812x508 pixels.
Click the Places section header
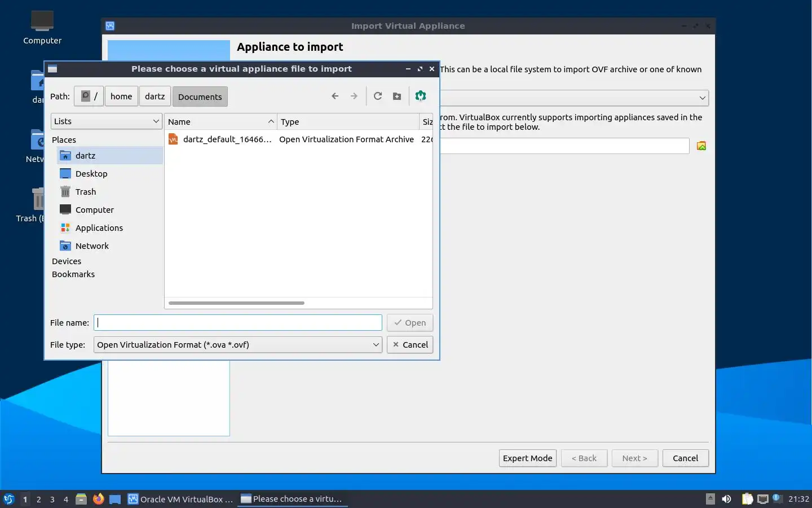pos(64,140)
